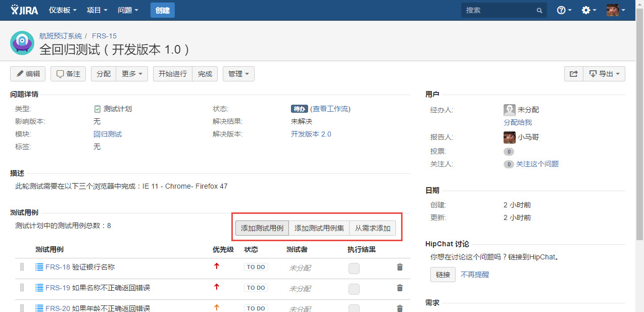Screen dimensions: 644x312
Task: Click the share issue icon button
Action: point(574,74)
